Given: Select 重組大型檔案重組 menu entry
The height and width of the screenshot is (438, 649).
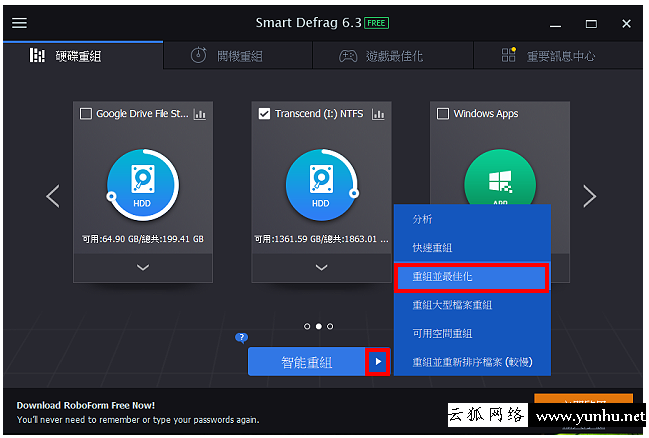Looking at the screenshot, I should (x=472, y=305).
